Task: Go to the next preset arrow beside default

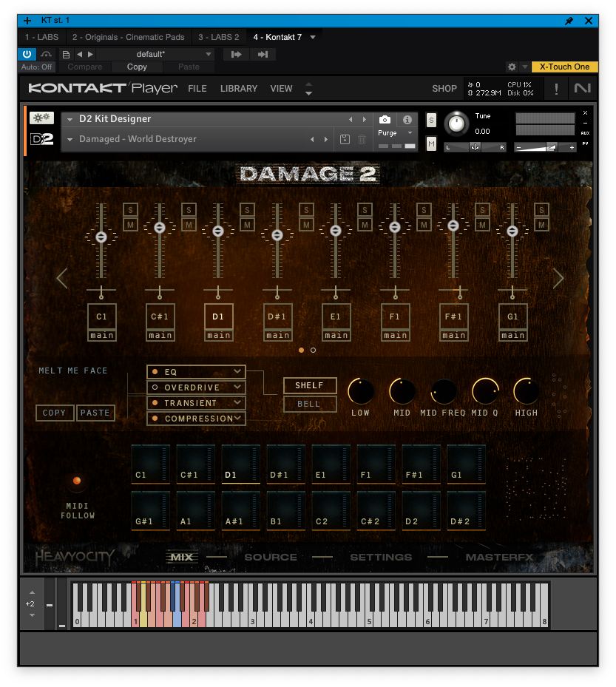Action: tap(90, 54)
